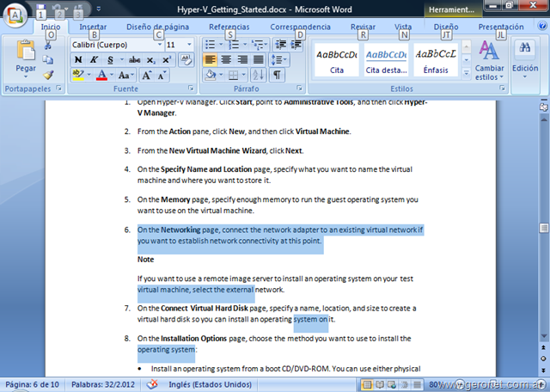
Task: Click the vertical scrollbar thumb
Action: (x=544, y=228)
